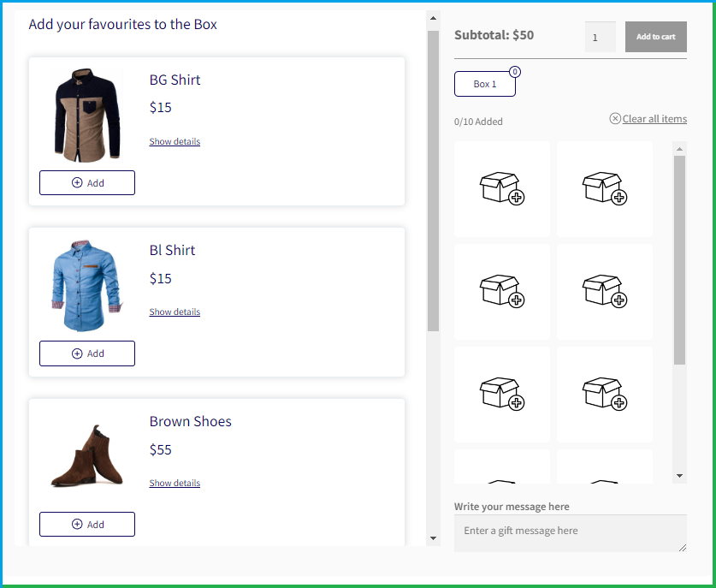The width and height of the screenshot is (716, 588).
Task: Open Show details for BG Shirt
Action: [174, 141]
